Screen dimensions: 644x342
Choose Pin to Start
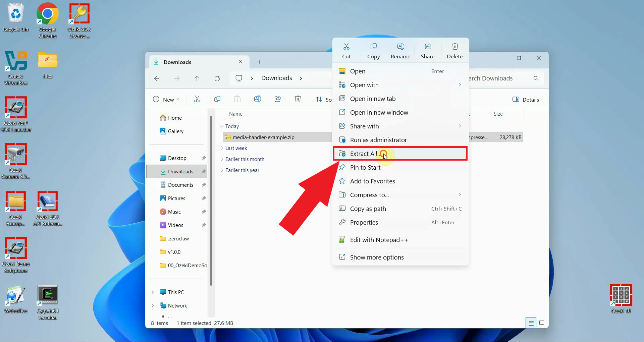click(400, 167)
